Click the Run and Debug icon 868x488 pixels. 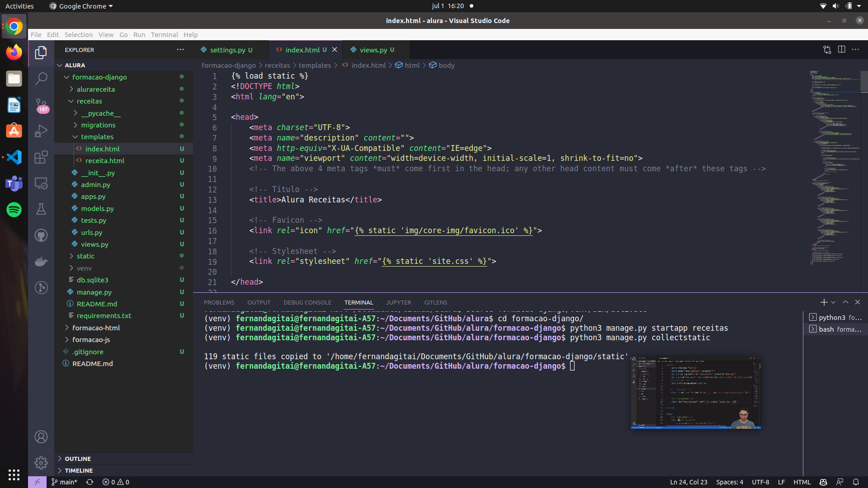41,131
